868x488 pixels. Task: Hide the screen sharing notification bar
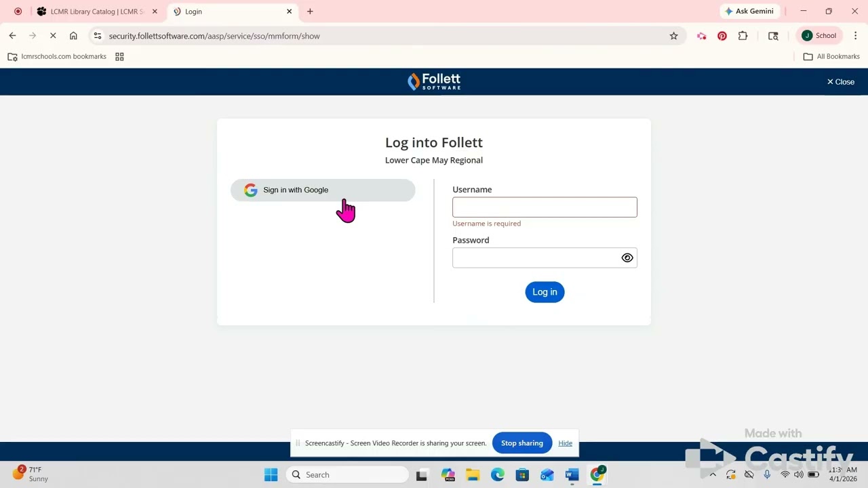[x=566, y=443]
